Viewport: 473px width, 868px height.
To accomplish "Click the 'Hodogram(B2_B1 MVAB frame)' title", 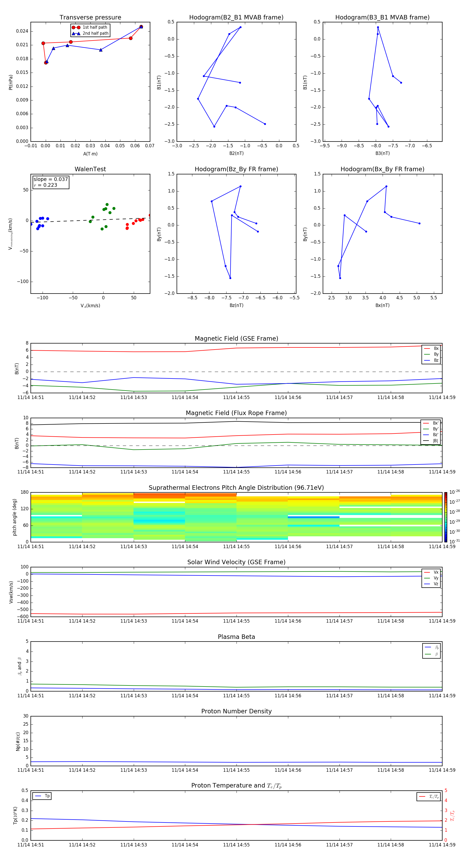I will coord(236,18).
